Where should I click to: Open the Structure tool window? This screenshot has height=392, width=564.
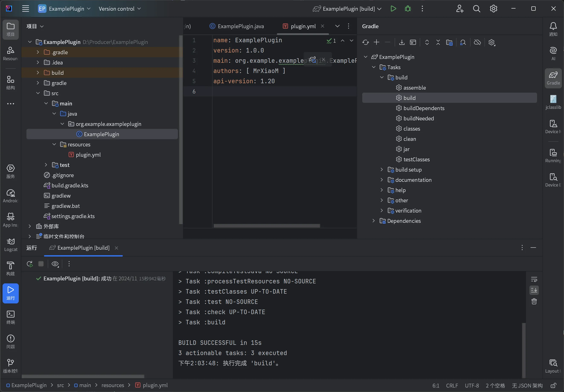[x=10, y=83]
